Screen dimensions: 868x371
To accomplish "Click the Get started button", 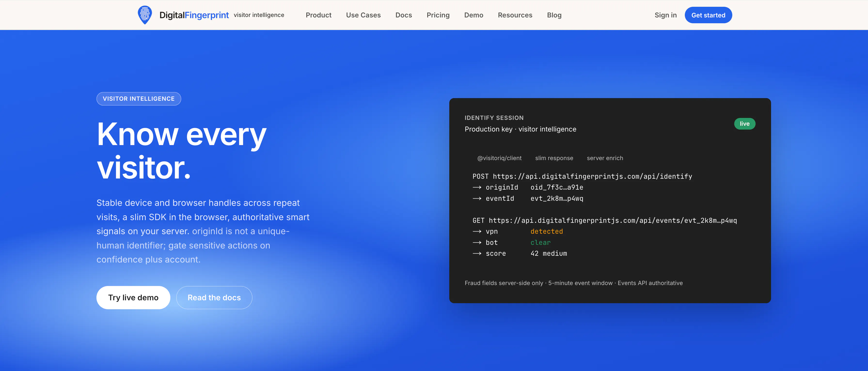I will click(x=708, y=15).
